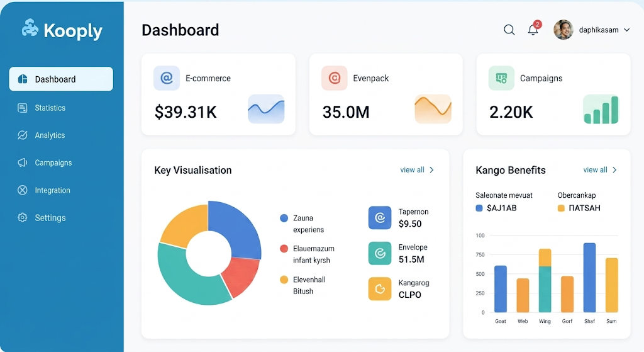The height and width of the screenshot is (352, 644).
Task: Click the Kooply logo
Action: [x=62, y=30]
